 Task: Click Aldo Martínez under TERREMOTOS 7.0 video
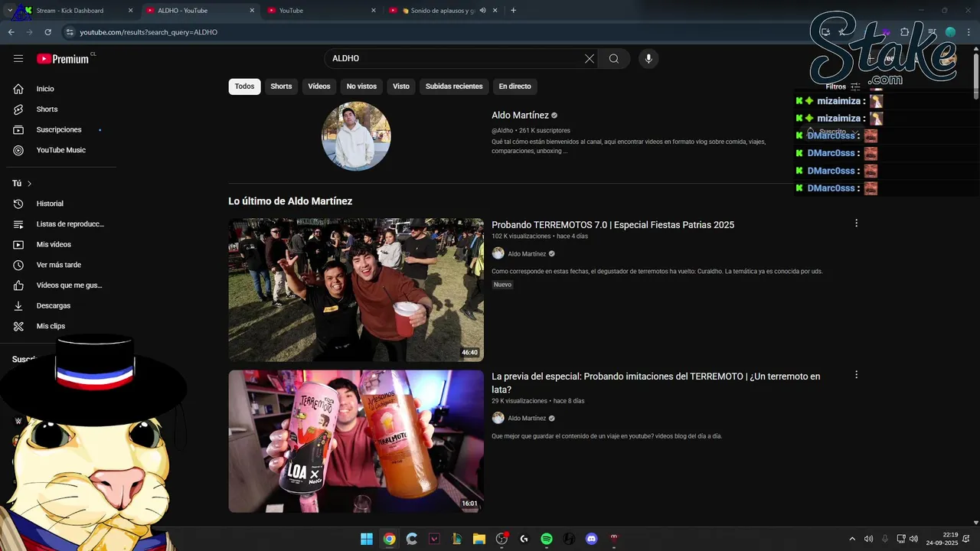coord(527,254)
